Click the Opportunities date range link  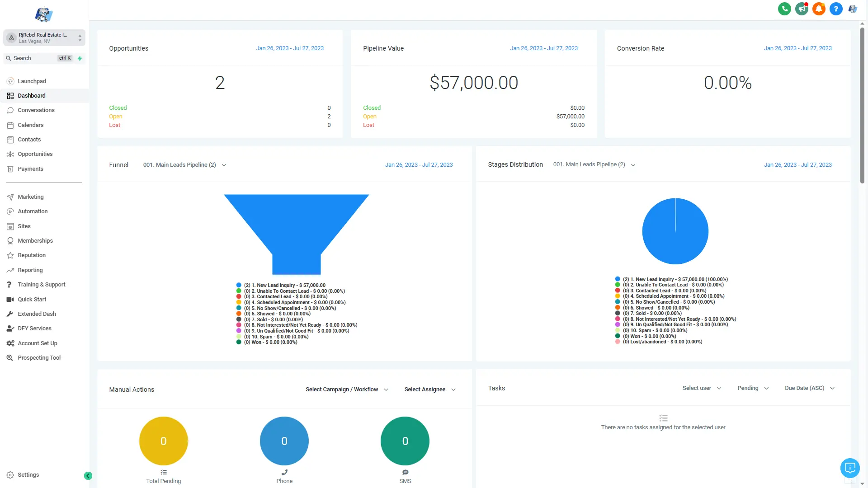click(x=290, y=48)
